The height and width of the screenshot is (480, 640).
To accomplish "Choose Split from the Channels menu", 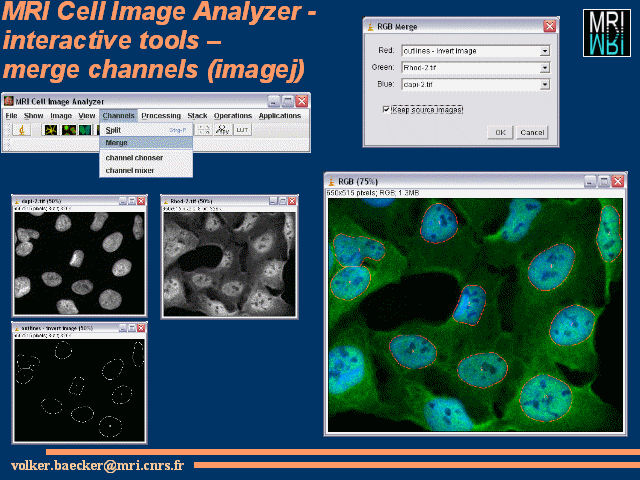I will (x=146, y=130).
